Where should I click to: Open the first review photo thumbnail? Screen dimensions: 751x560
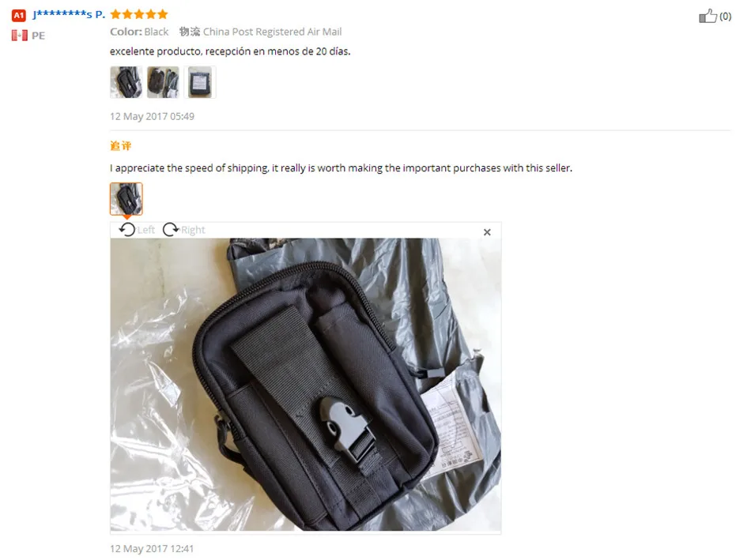point(126,82)
